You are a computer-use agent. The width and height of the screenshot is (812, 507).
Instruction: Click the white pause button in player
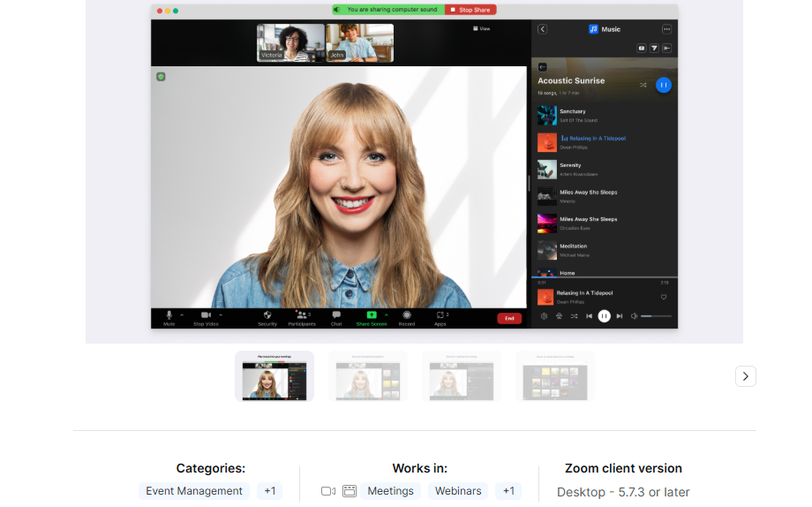(604, 316)
